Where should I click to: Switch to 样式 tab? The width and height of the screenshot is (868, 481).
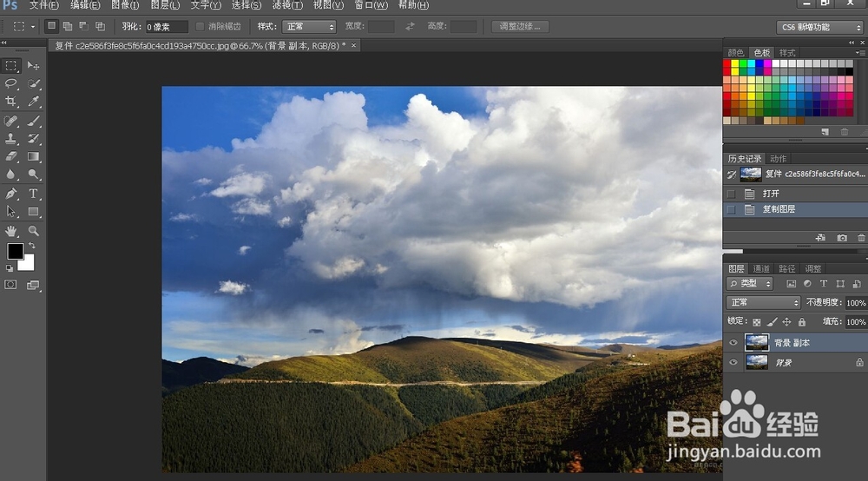click(787, 53)
